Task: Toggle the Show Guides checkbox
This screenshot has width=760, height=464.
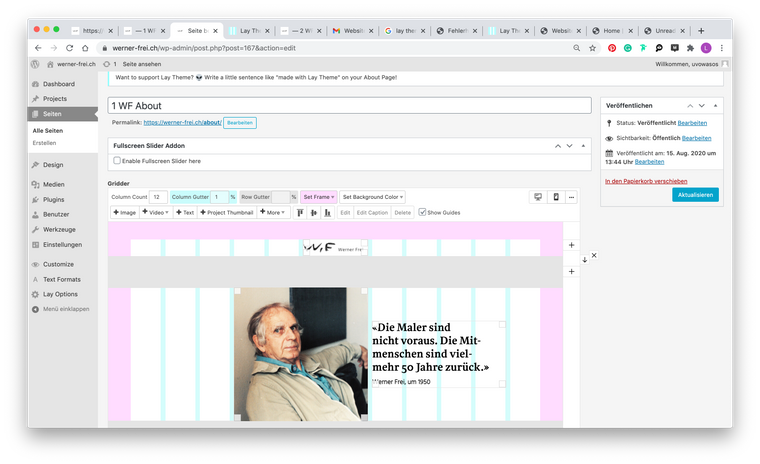Action: point(423,212)
